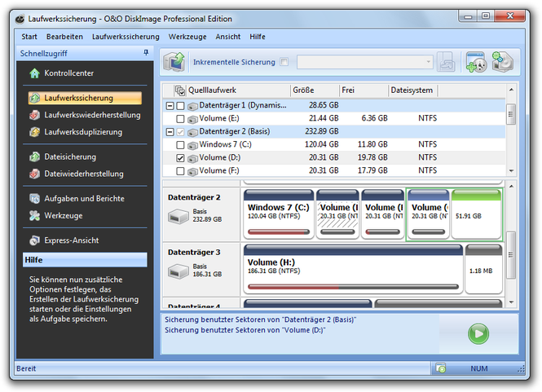Click the disk map scrollbar thumb
The width and height of the screenshot is (542, 392).
coord(511,255)
